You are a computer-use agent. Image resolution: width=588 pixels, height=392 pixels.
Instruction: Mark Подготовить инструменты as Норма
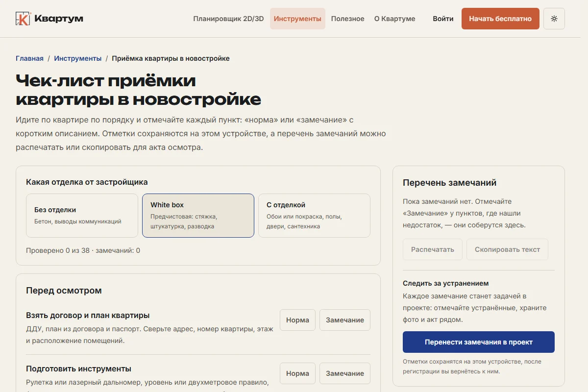297,373
